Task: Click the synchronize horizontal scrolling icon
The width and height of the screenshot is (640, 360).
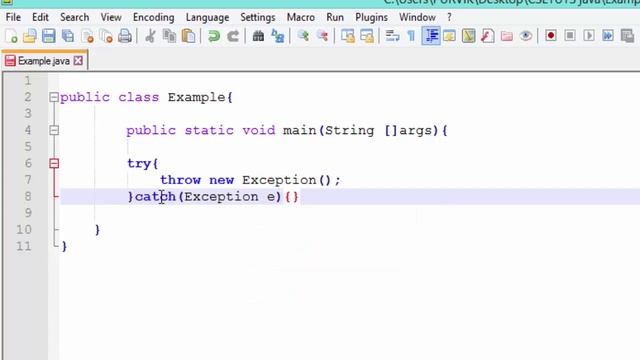Action: click(x=367, y=36)
